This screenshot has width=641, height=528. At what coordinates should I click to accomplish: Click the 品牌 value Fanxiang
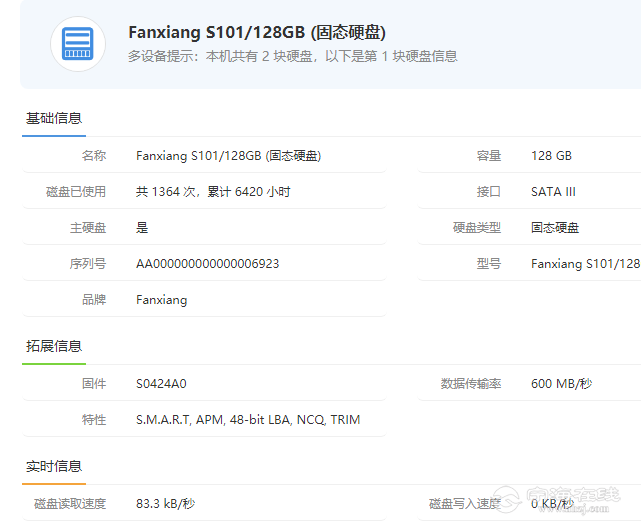[161, 300]
